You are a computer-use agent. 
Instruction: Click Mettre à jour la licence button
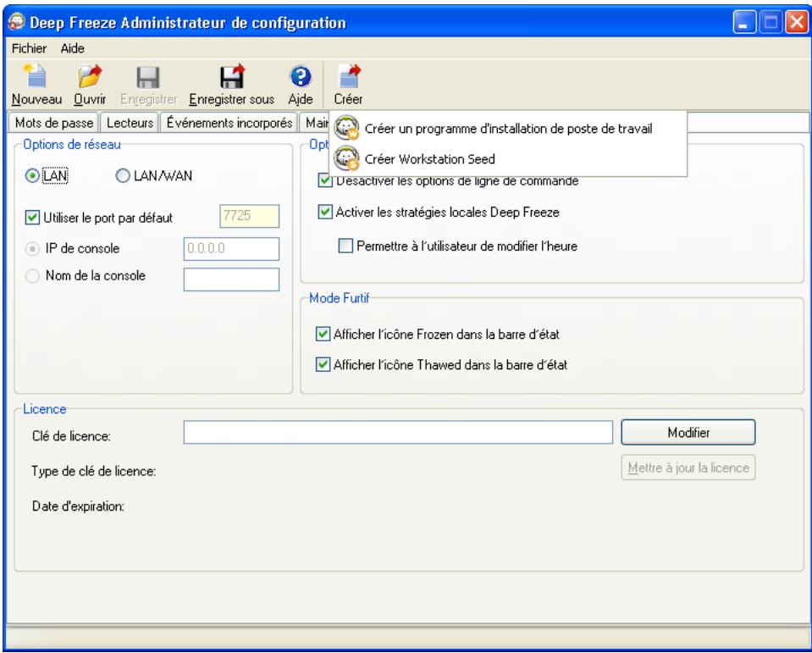688,468
